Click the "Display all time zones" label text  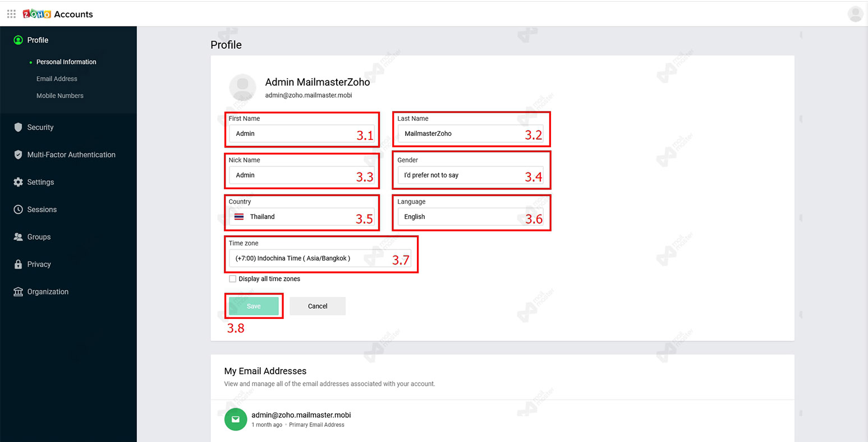[269, 279]
